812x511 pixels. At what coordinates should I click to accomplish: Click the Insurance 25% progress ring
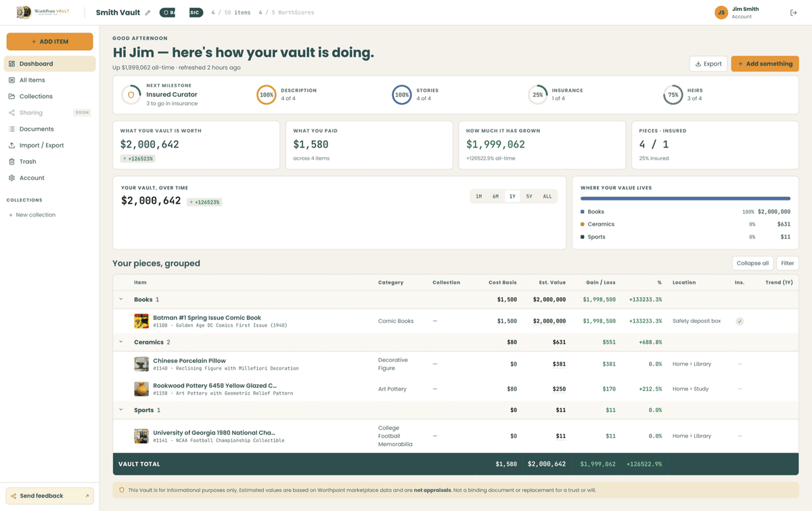(x=538, y=95)
